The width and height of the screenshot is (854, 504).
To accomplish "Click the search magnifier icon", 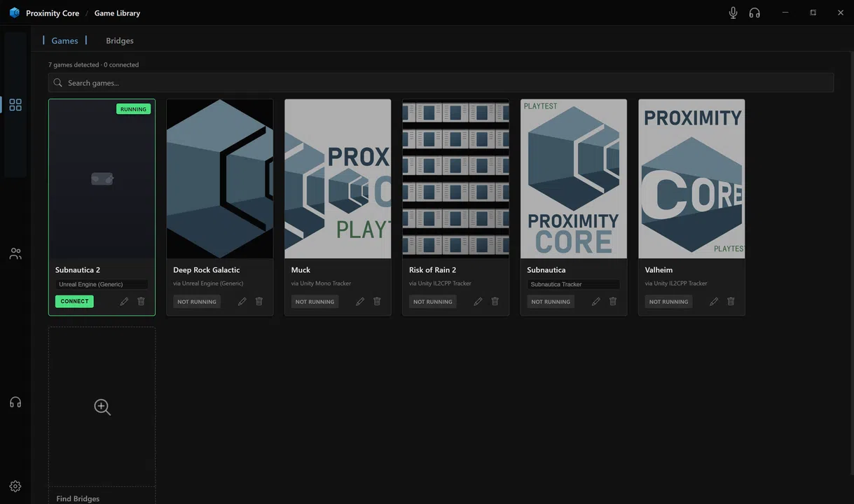I will click(x=58, y=83).
